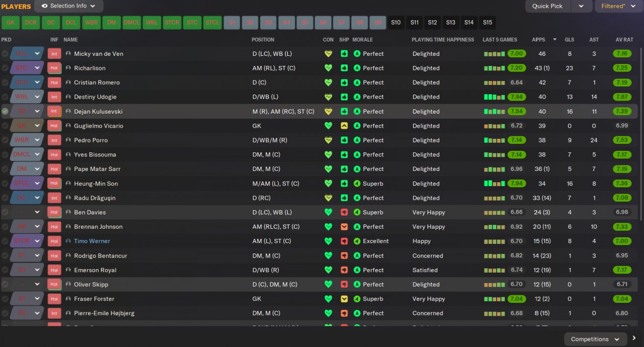Open the Selection Info dropdown

coord(69,6)
